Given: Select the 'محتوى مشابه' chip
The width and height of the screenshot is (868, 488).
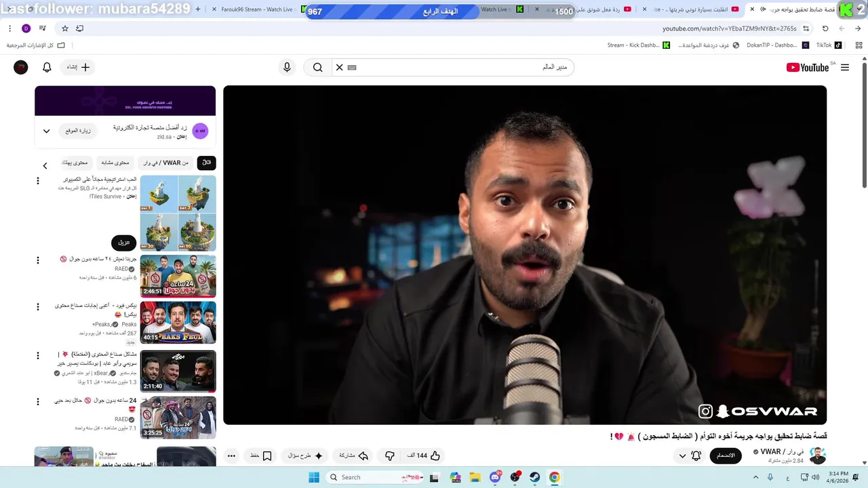Looking at the screenshot, I should click(115, 163).
